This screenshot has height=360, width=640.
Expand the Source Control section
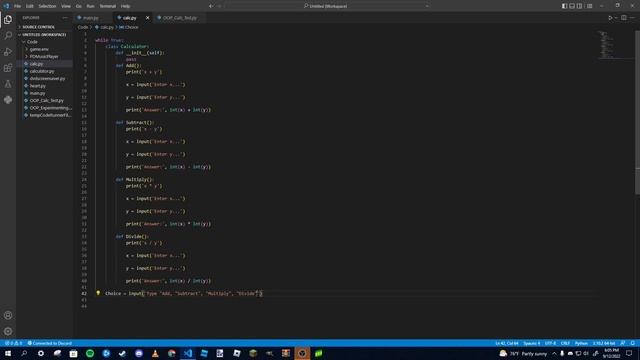(x=44, y=27)
